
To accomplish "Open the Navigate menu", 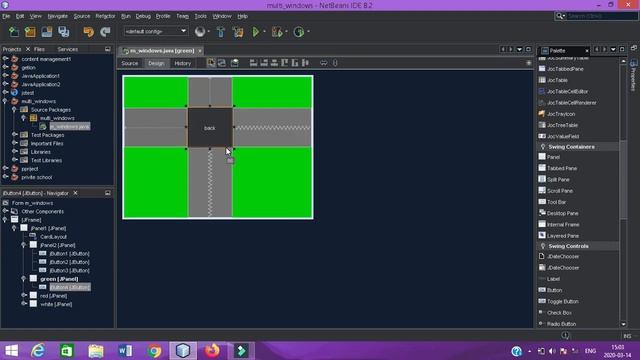I will (58, 16).
